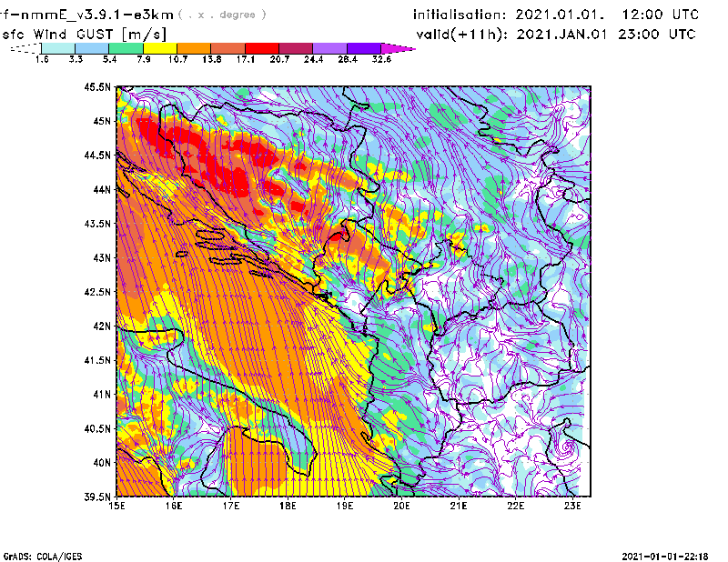Click the light blue legend swatch after 3.3
Viewport: 728px width, 562px height.
[92, 48]
